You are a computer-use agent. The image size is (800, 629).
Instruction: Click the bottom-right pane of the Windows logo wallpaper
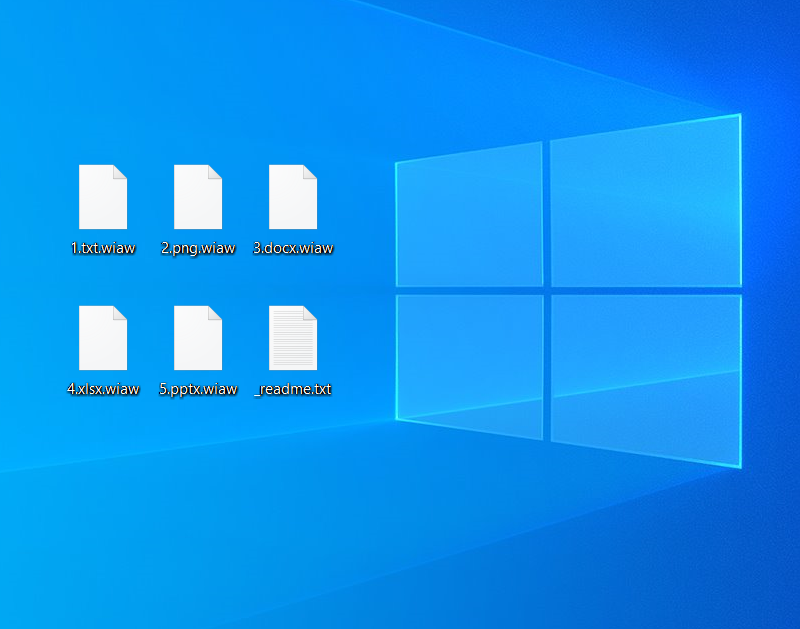click(645, 375)
